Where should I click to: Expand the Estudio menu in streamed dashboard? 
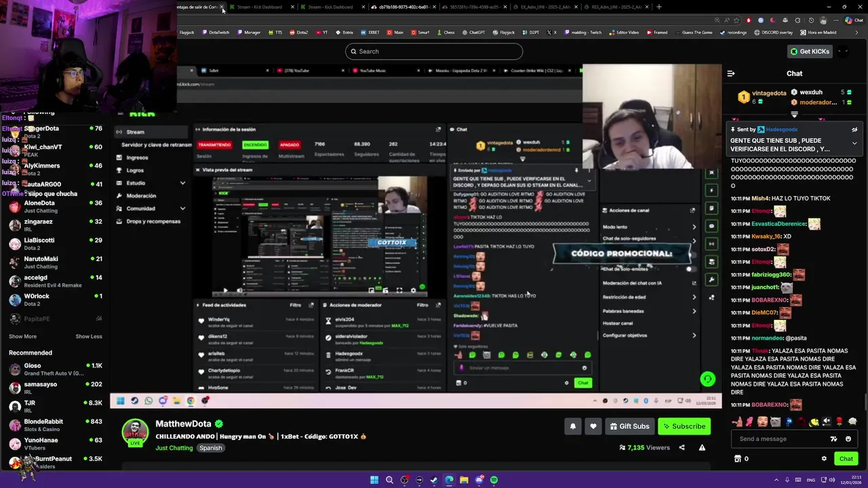pyautogui.click(x=182, y=183)
